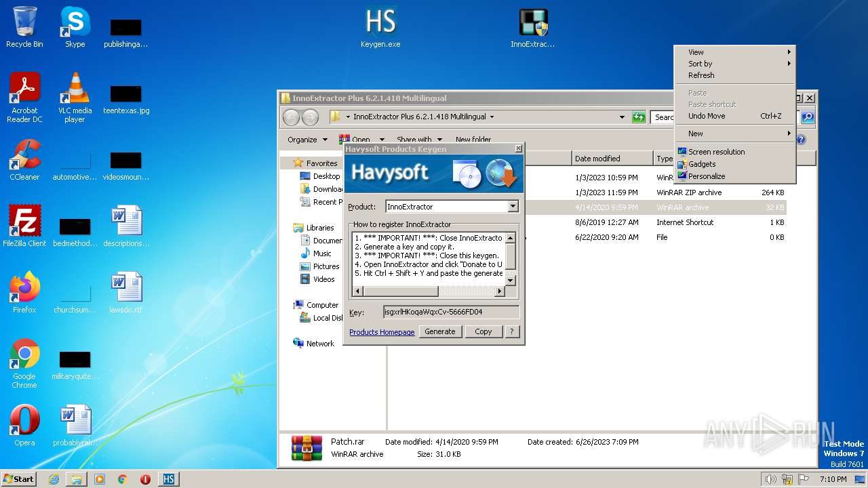Image resolution: width=868 pixels, height=488 pixels.
Task: Click the Explorer help icon
Action: (x=801, y=140)
